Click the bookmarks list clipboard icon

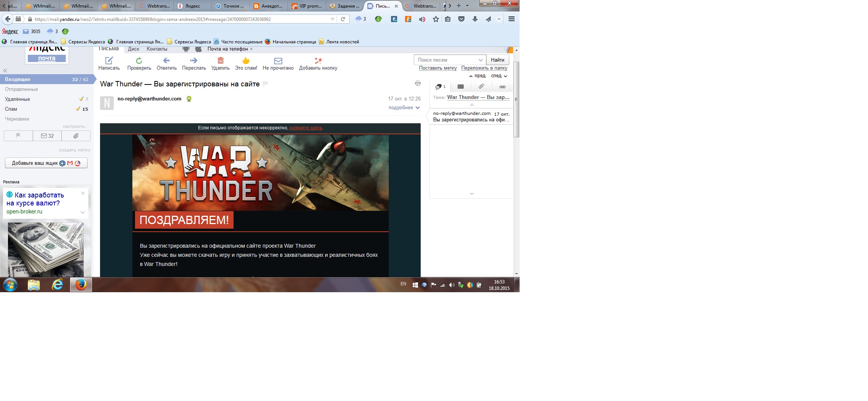click(x=448, y=19)
